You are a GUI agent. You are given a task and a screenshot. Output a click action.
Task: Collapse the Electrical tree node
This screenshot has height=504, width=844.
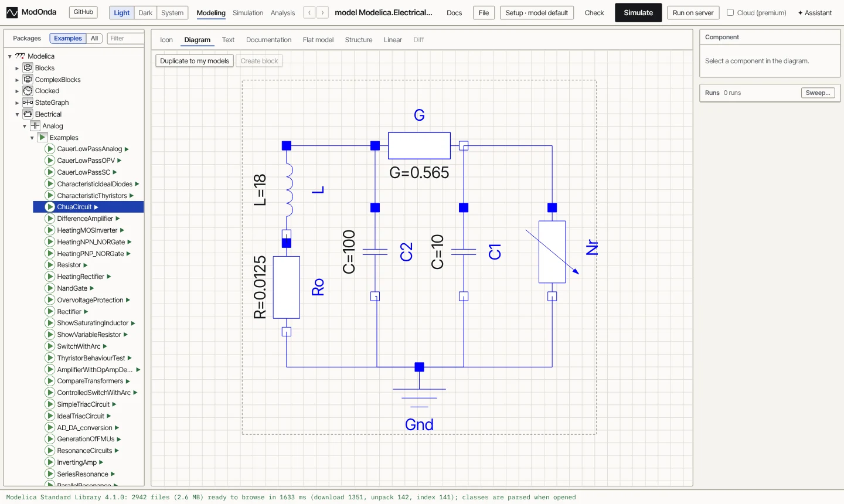point(17,114)
